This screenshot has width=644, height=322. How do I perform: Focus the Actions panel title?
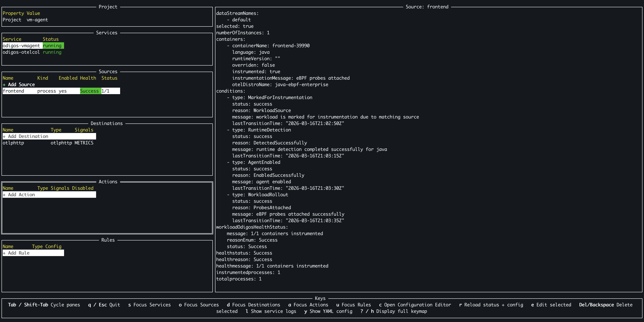click(108, 182)
